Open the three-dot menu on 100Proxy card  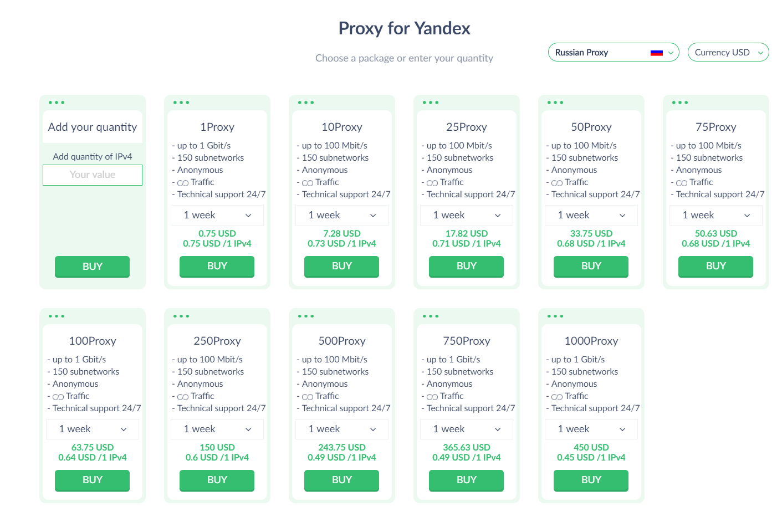[56, 316]
